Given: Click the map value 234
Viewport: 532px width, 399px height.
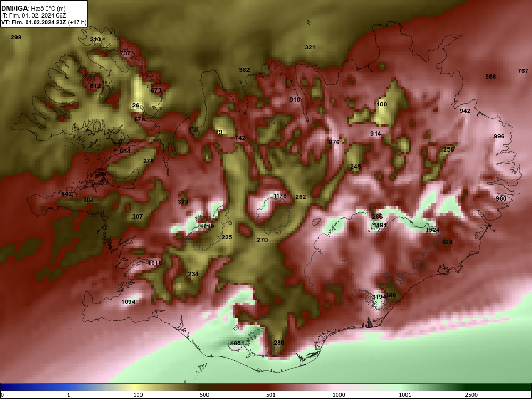Looking at the screenshot, I should click(x=193, y=274).
